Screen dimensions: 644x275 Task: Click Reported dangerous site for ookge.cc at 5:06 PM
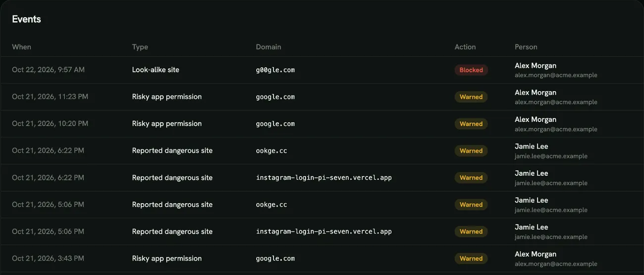172,204
